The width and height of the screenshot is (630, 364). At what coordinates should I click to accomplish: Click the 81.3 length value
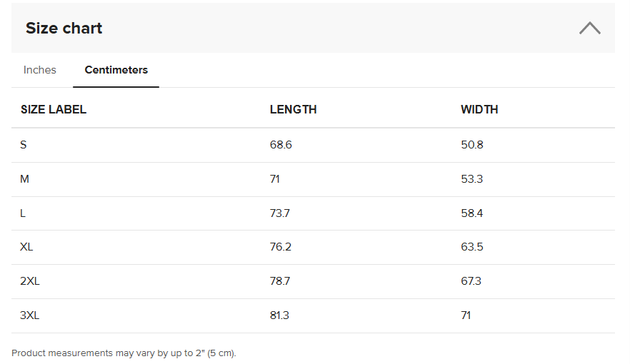(x=279, y=315)
